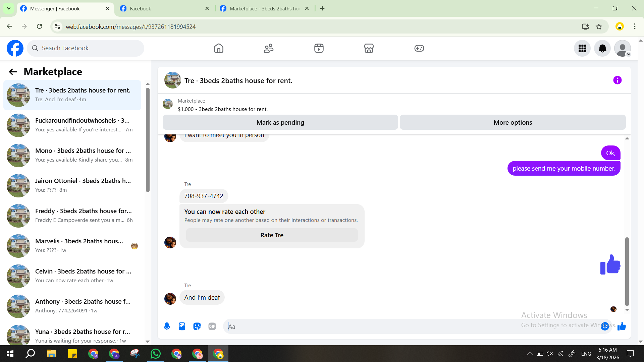The width and height of the screenshot is (644, 362).
Task: Open the Anthony conversation
Action: 72,306
